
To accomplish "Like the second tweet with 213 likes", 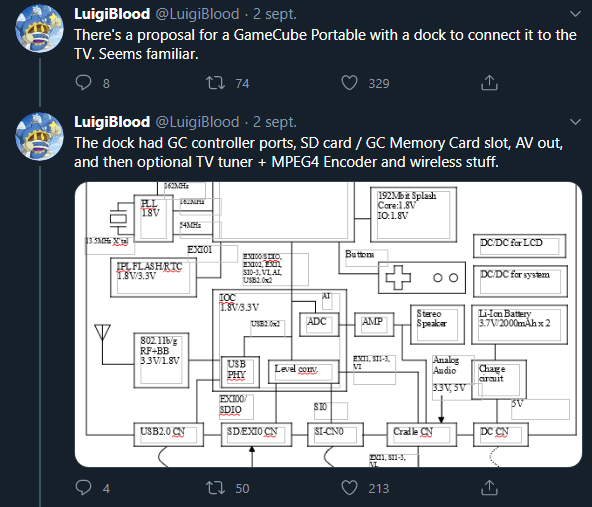I will click(349, 487).
